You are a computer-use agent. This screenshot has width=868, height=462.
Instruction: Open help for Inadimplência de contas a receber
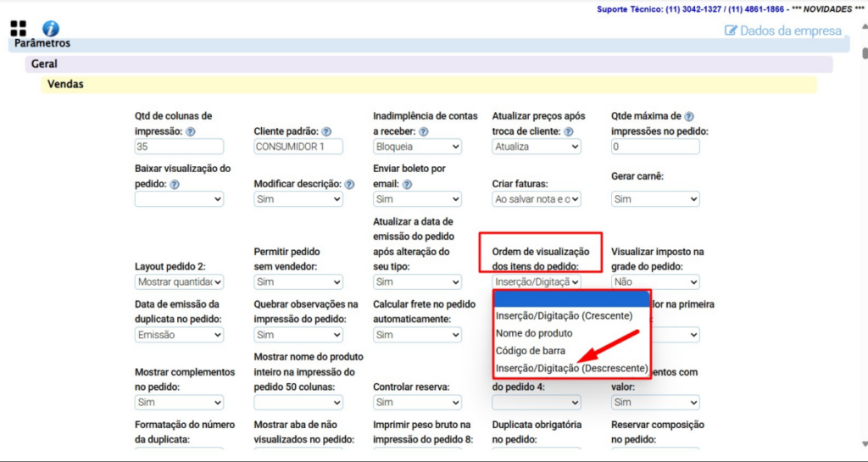pyautogui.click(x=424, y=131)
